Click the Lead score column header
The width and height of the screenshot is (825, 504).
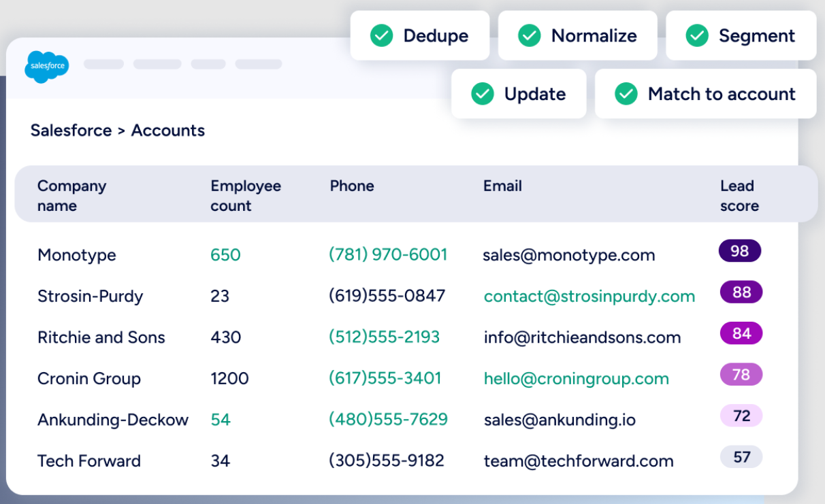click(x=739, y=196)
